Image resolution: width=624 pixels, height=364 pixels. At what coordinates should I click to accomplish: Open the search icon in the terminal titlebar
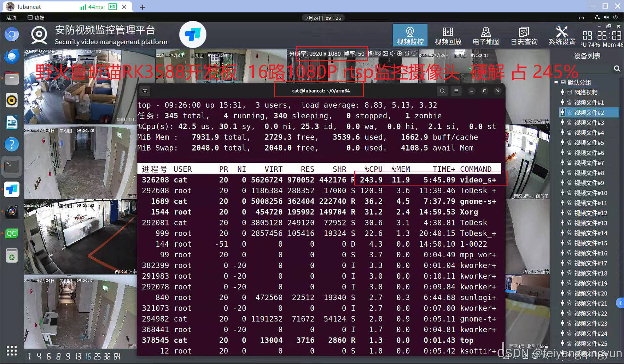442,91
